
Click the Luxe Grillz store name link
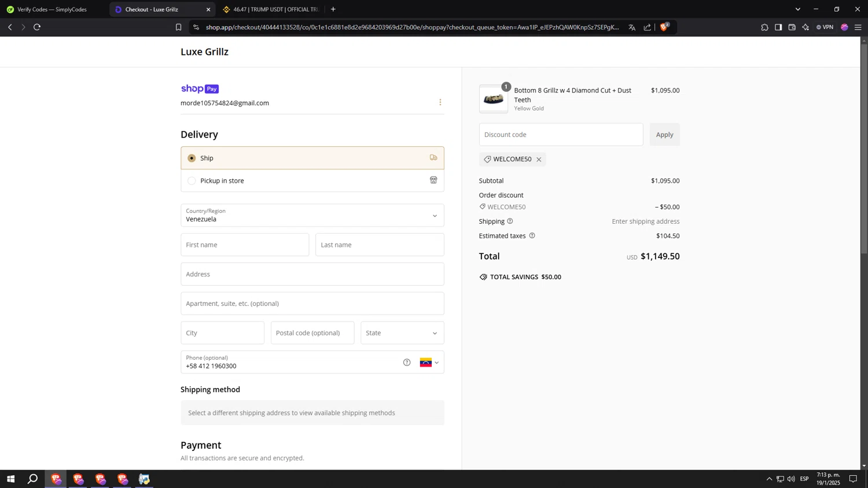coord(204,52)
